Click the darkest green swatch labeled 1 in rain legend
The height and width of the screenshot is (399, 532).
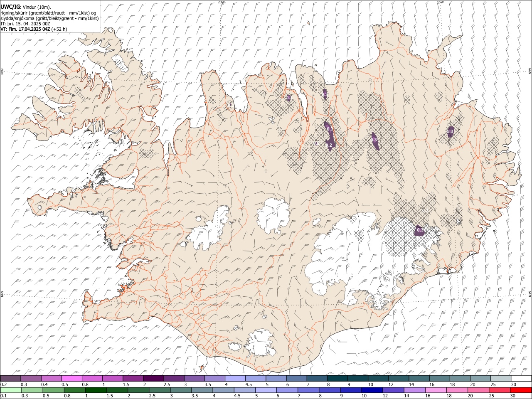coord(96,390)
